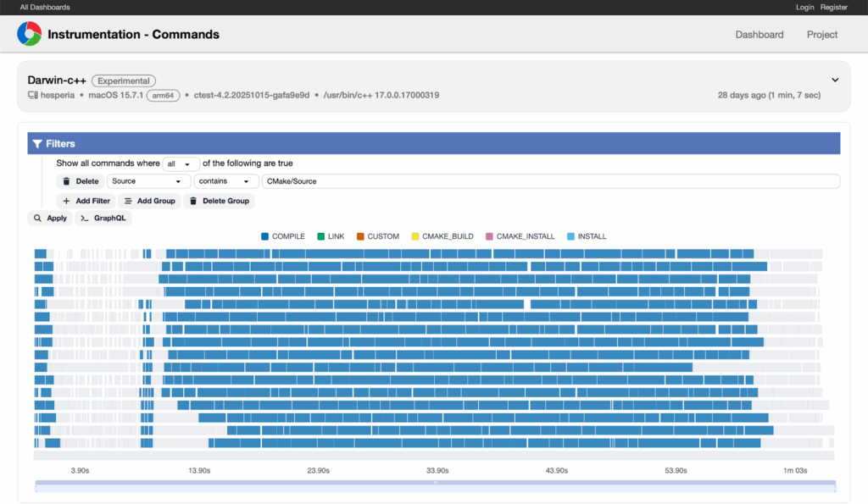The image size is (868, 504).
Task: Open the Source field dropdown
Action: coord(148,181)
